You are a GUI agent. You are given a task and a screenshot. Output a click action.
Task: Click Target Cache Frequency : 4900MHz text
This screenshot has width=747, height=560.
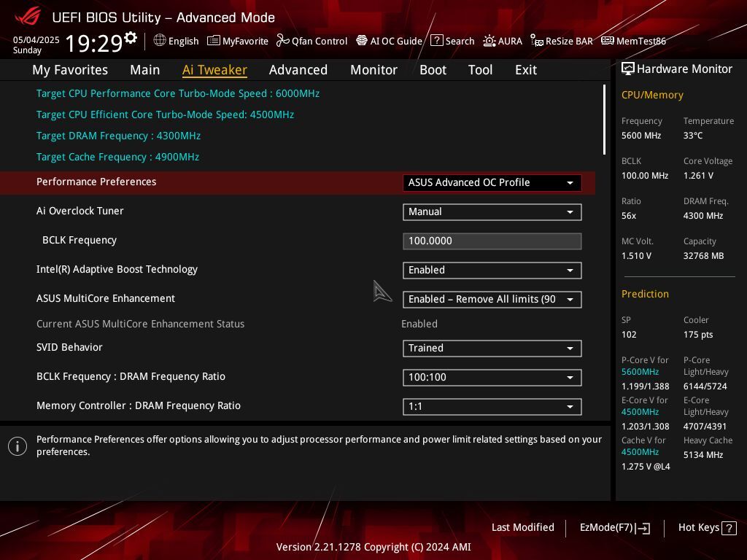click(117, 157)
